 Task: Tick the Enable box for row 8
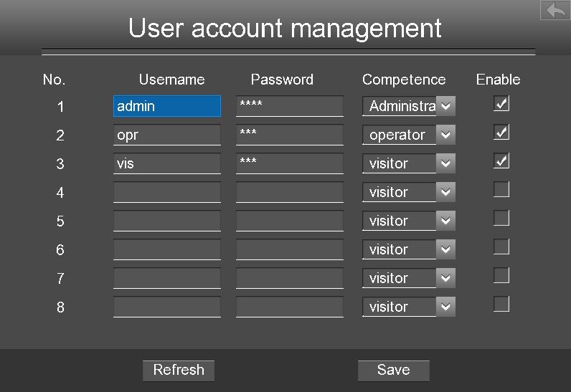tap(501, 305)
